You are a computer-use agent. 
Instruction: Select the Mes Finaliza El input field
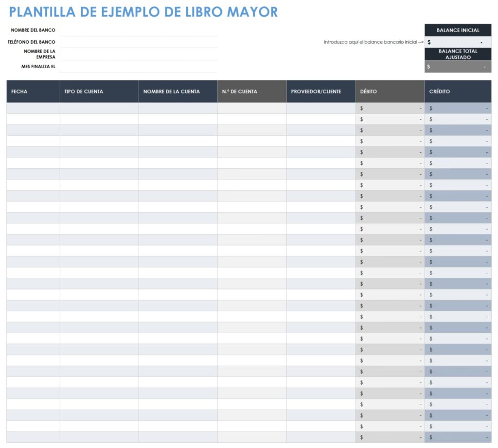[139, 66]
